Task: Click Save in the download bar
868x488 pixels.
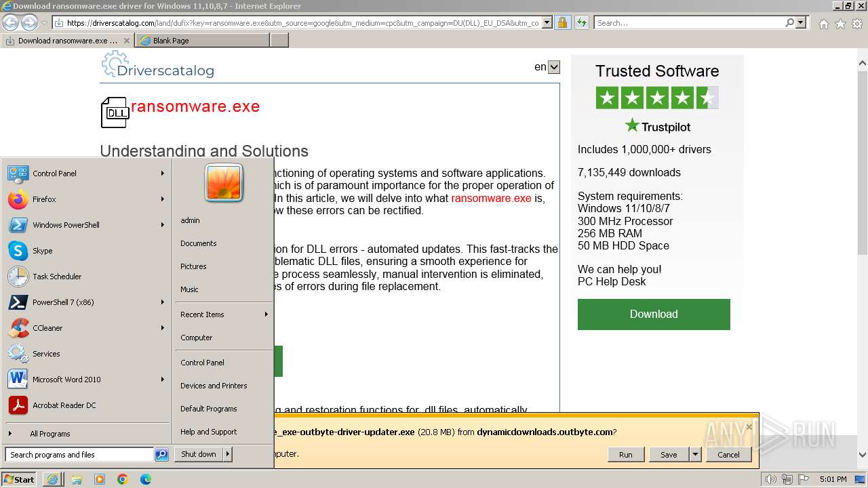Action: (669, 454)
